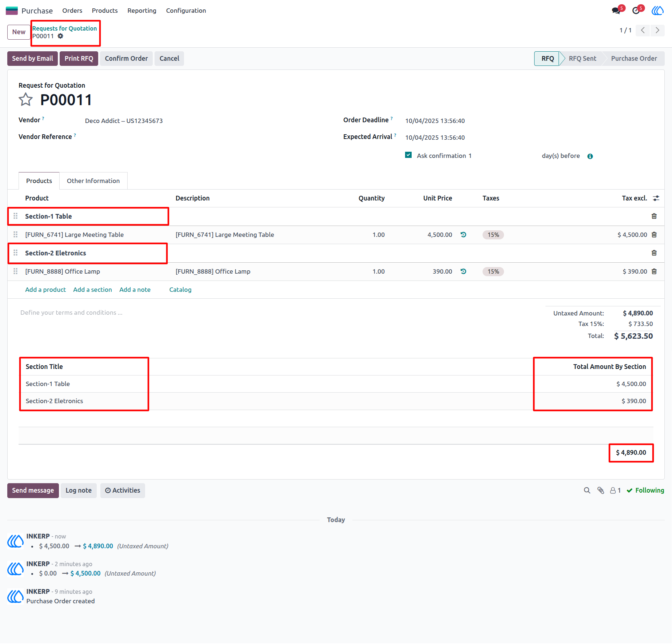The image size is (672, 644).
Task: Delete the Office Lamp line
Action: (x=654, y=271)
